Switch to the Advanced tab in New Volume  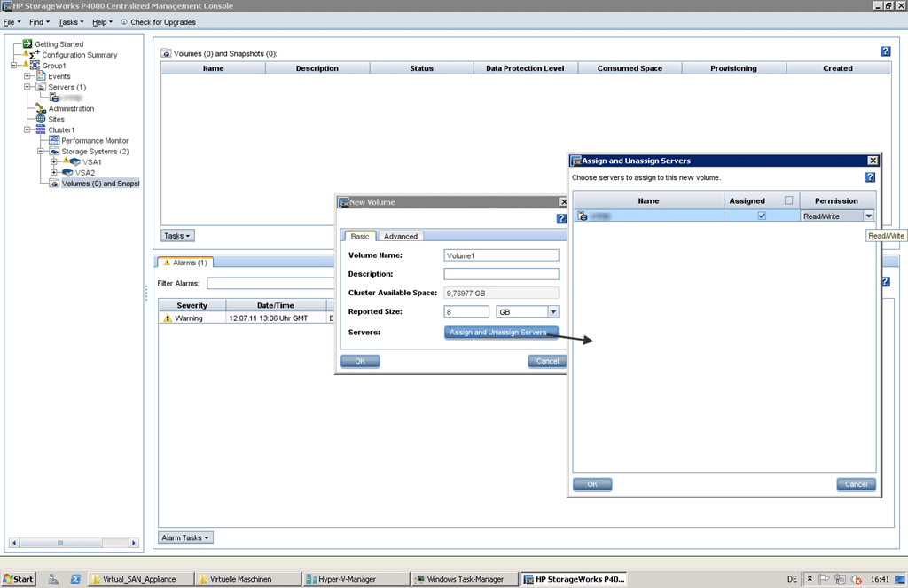point(401,237)
